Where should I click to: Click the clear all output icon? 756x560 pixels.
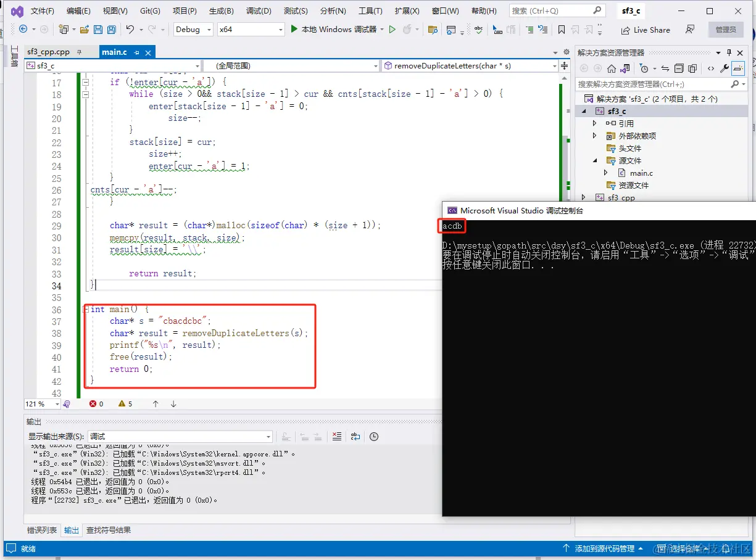[x=337, y=437]
